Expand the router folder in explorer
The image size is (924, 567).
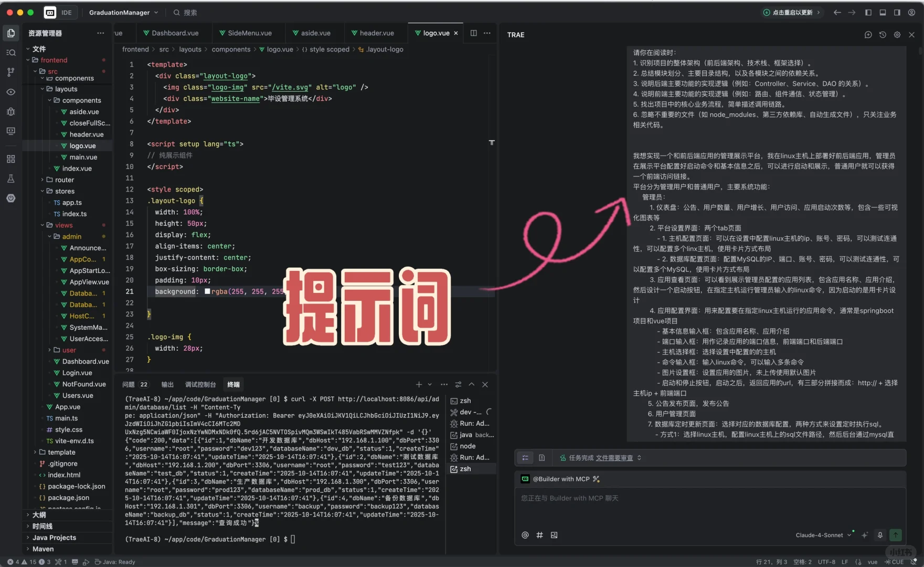63,180
